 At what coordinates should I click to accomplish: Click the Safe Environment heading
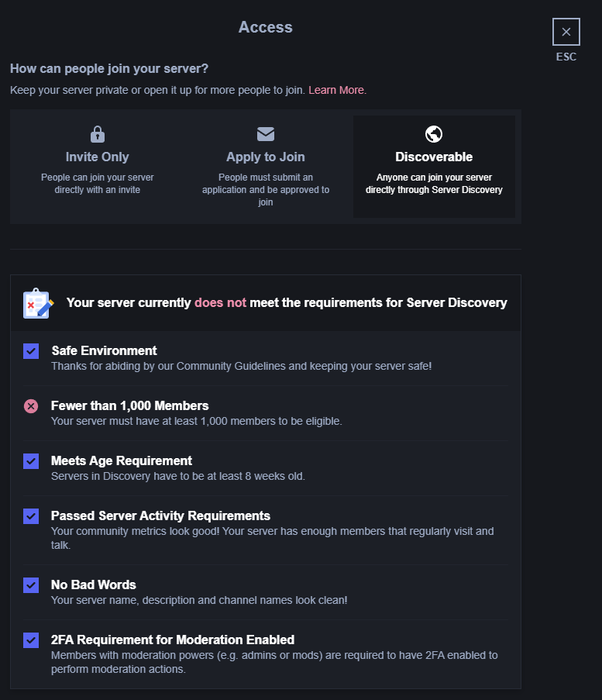pyautogui.click(x=105, y=350)
